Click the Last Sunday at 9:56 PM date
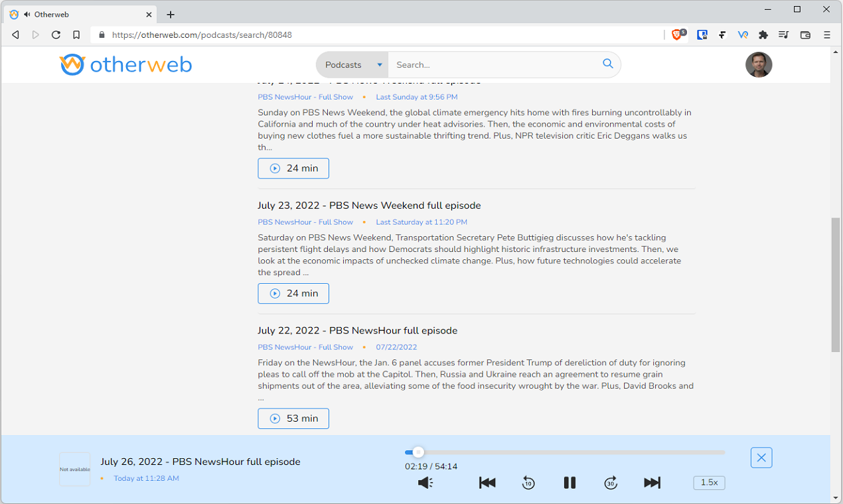The height and width of the screenshot is (504, 843). click(417, 97)
